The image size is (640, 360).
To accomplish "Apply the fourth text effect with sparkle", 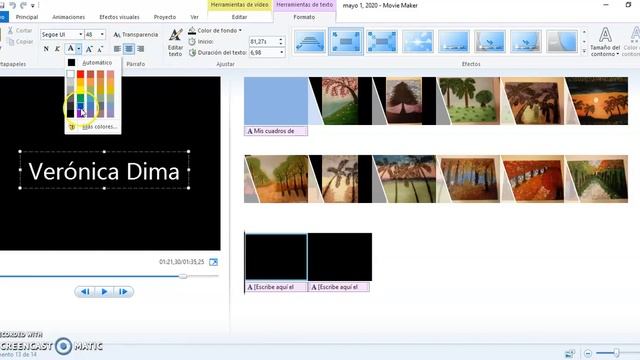I will (x=418, y=41).
